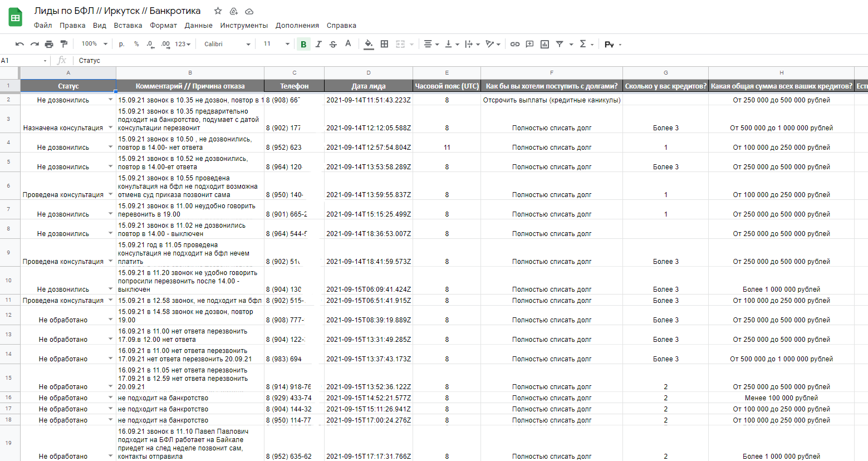Open the Справка menu

pos(341,26)
